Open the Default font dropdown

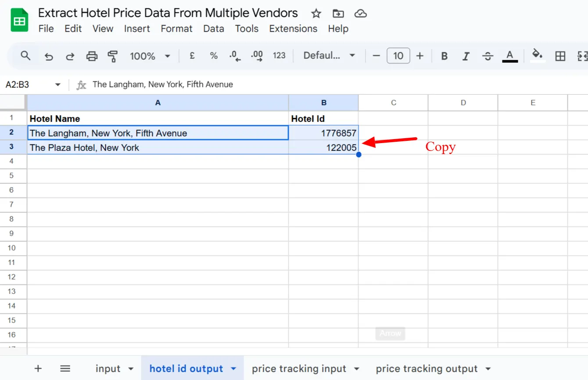point(329,56)
